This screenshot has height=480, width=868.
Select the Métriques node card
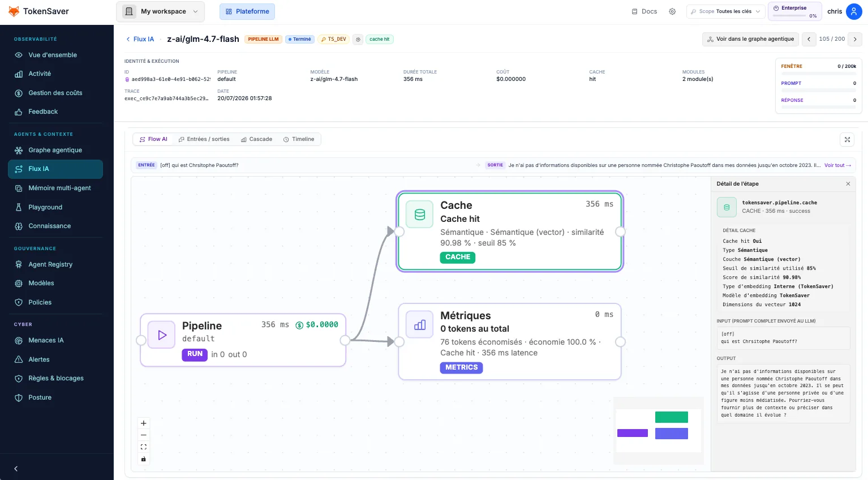[x=510, y=341]
